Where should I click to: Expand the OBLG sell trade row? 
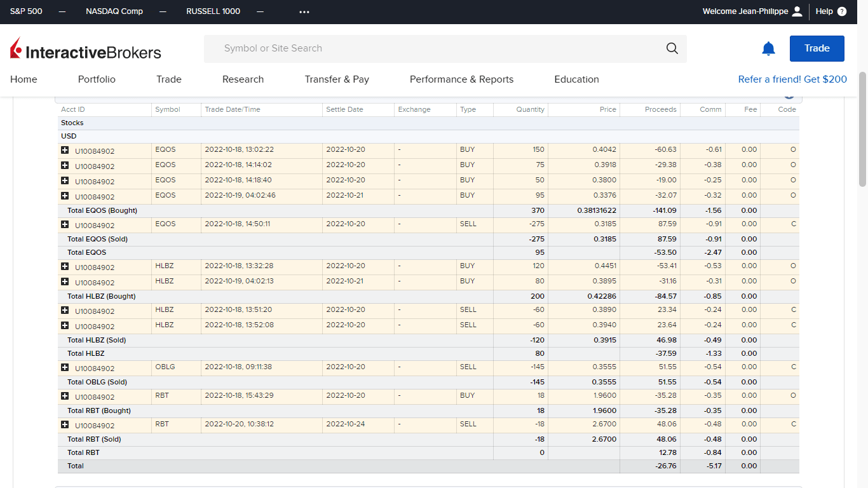(x=65, y=367)
